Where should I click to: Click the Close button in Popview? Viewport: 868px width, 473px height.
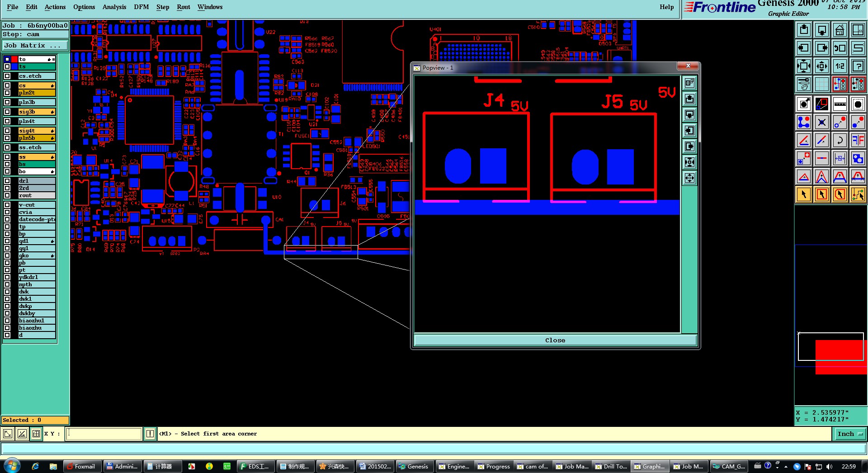tap(555, 341)
